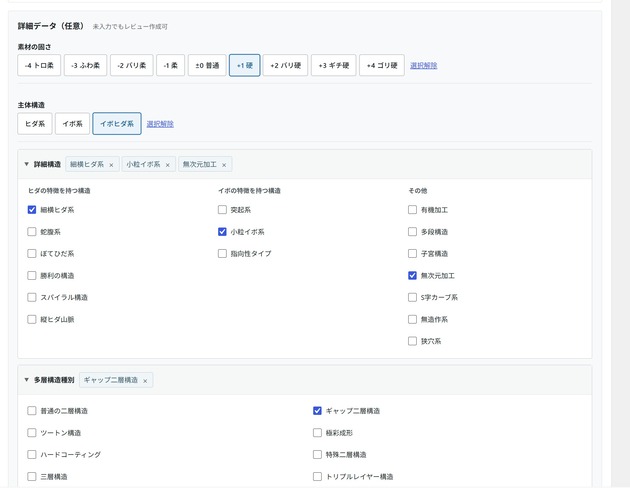
Task: Check the ツートン構造 checkbox
Action: pyautogui.click(x=32, y=433)
